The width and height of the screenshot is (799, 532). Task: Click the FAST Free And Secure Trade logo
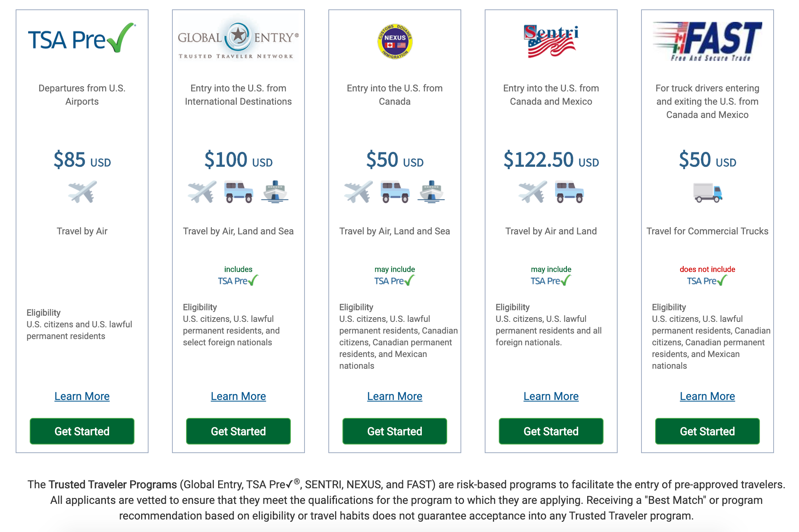(707, 41)
